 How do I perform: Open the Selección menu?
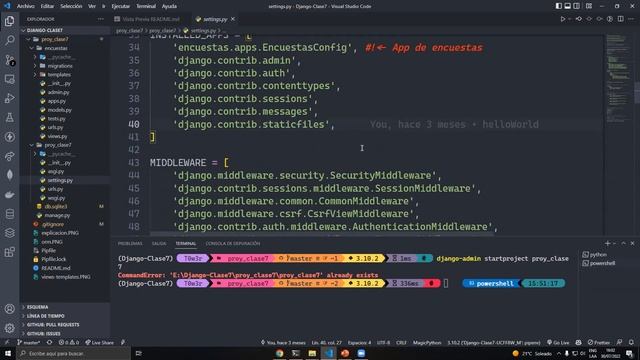pyautogui.click(x=71, y=6)
